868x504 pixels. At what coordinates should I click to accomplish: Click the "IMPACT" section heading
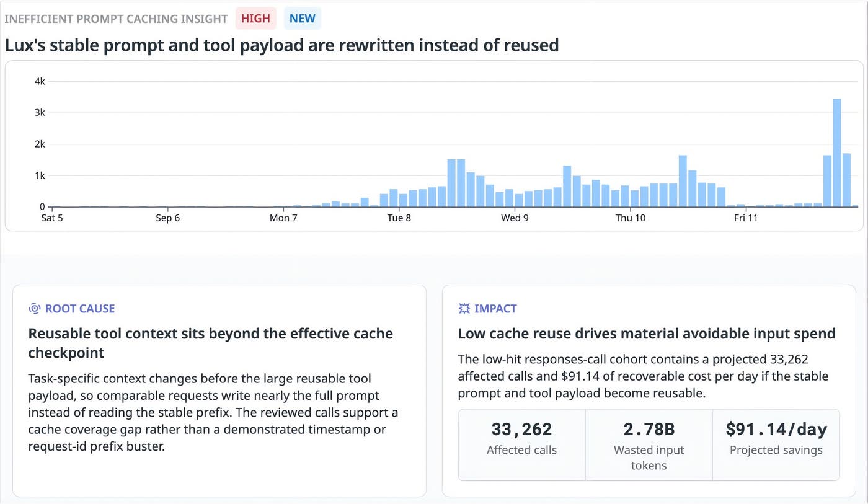coord(495,309)
